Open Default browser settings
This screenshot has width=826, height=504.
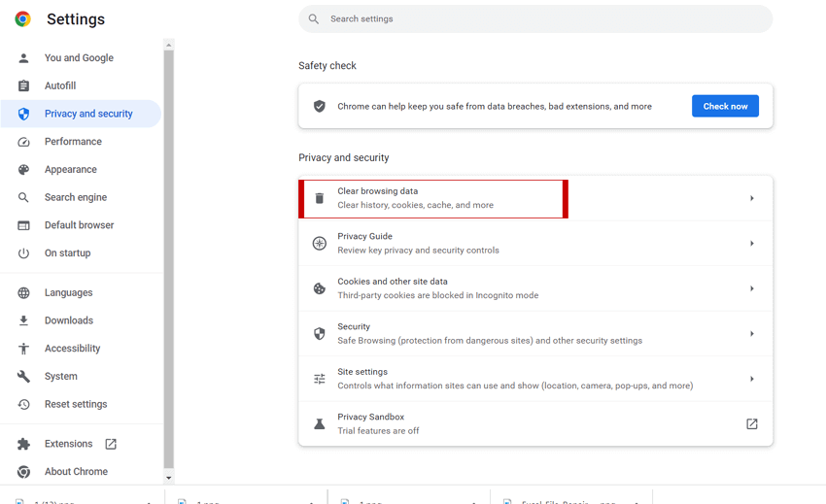[x=81, y=225]
